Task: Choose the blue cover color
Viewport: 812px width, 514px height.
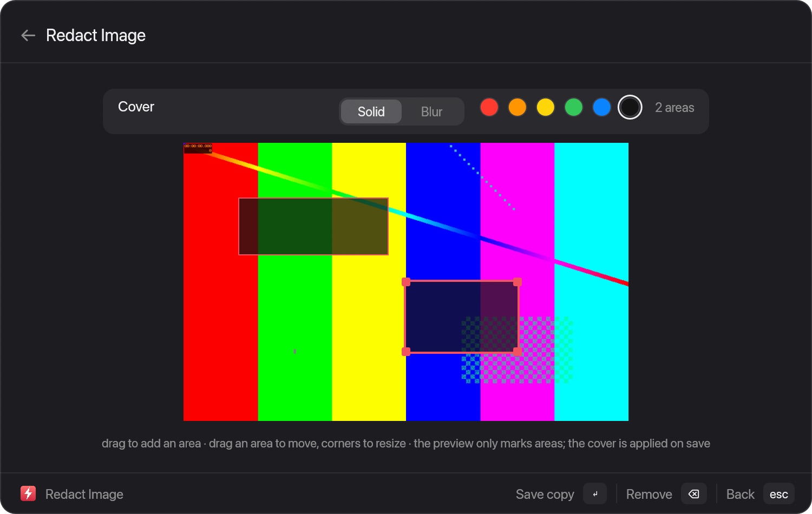Action: (602, 107)
